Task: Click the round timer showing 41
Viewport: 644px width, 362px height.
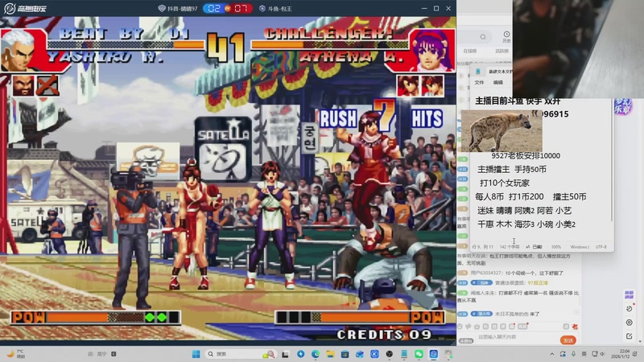Action: (x=226, y=48)
